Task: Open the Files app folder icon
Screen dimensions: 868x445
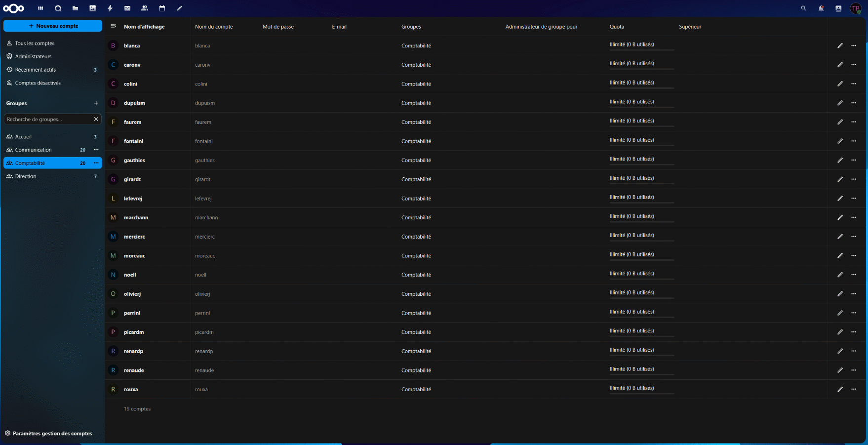Action: [75, 8]
